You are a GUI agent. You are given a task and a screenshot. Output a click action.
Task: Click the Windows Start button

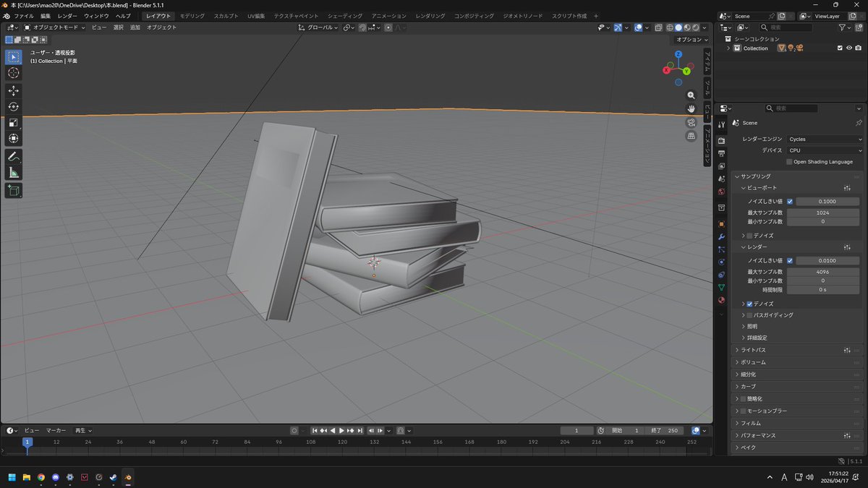click(12, 477)
